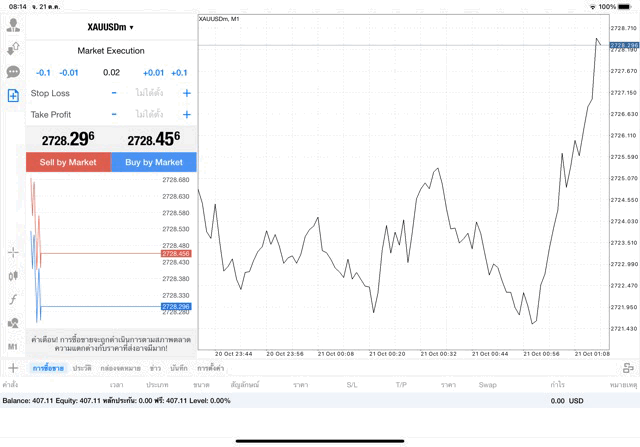Switch to the ข่าว news tab
Image resolution: width=640 pixels, height=447 pixels.
coord(155,368)
